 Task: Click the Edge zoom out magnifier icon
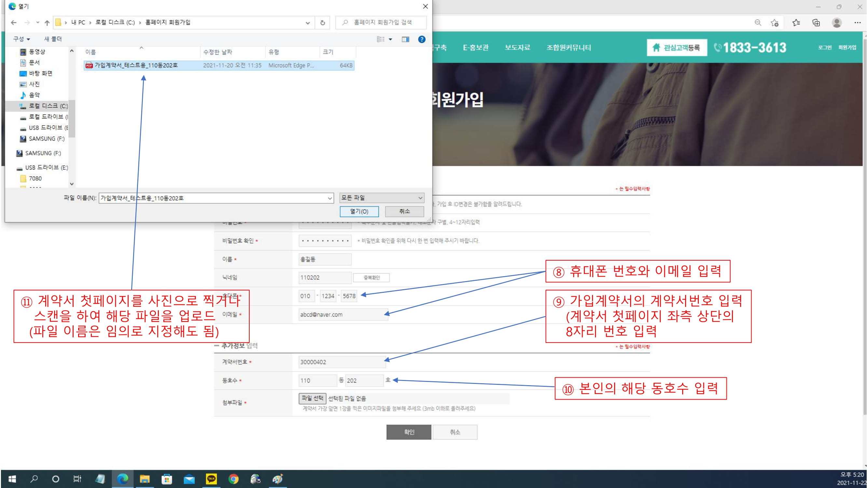point(757,22)
